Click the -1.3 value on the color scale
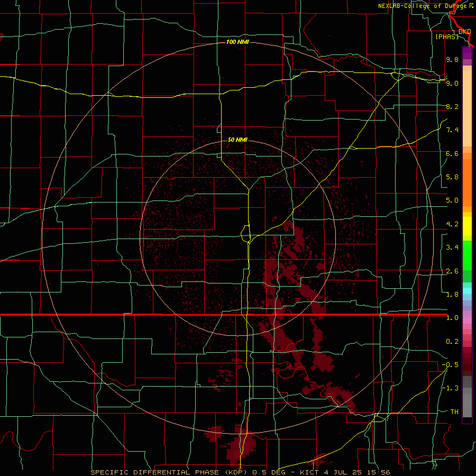476x476 pixels. [450, 388]
